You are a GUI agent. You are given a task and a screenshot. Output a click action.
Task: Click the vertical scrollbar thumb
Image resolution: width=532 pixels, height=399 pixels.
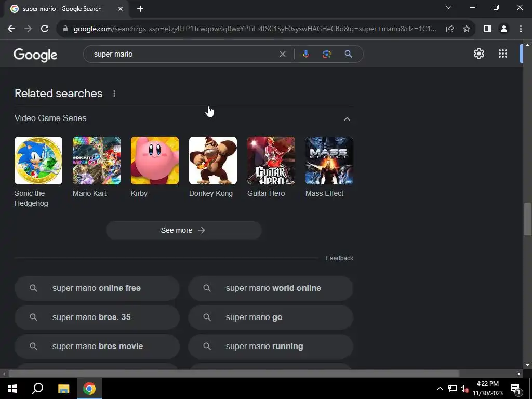(528, 219)
